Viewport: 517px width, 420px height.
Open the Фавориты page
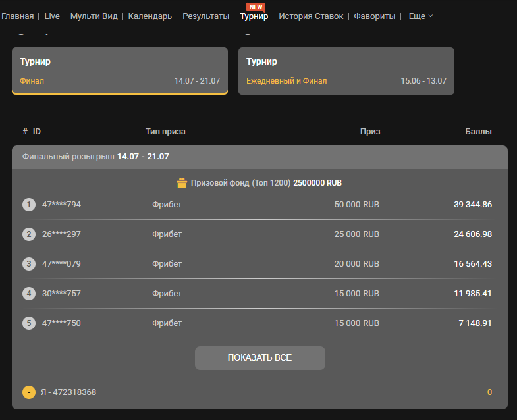tap(375, 16)
